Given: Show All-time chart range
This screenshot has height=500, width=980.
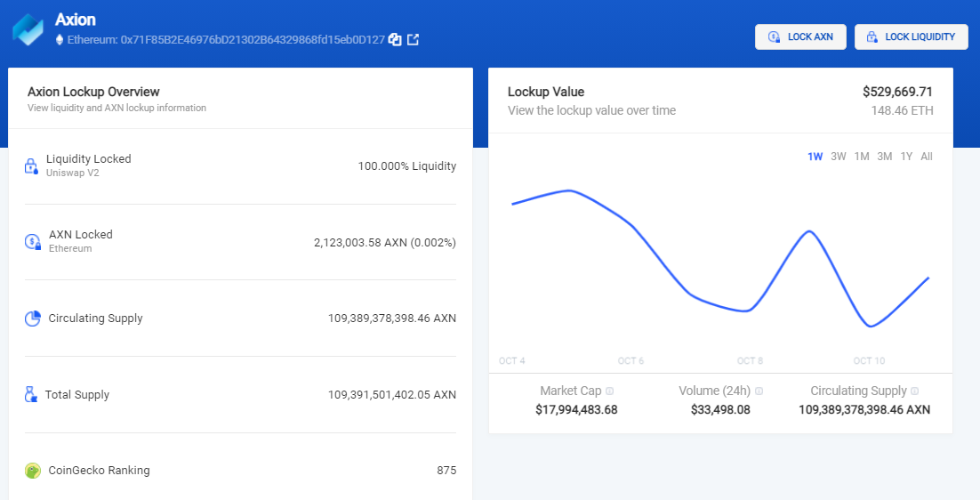Looking at the screenshot, I should coord(927,157).
